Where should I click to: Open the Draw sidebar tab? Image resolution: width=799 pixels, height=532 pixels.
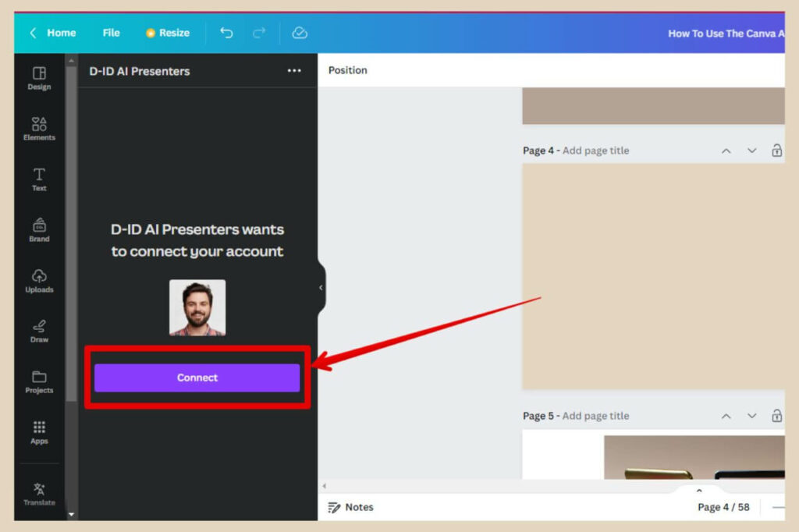39,332
